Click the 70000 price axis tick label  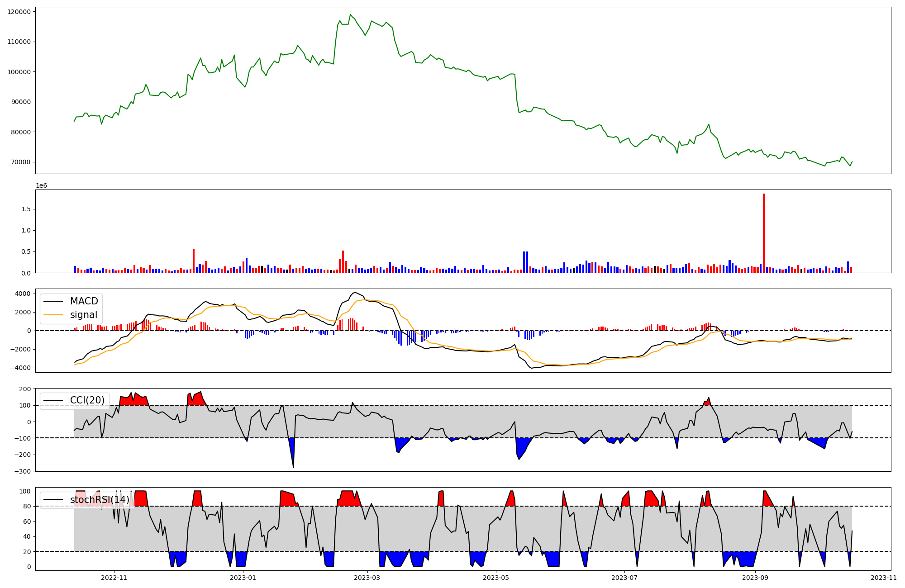coord(21,162)
